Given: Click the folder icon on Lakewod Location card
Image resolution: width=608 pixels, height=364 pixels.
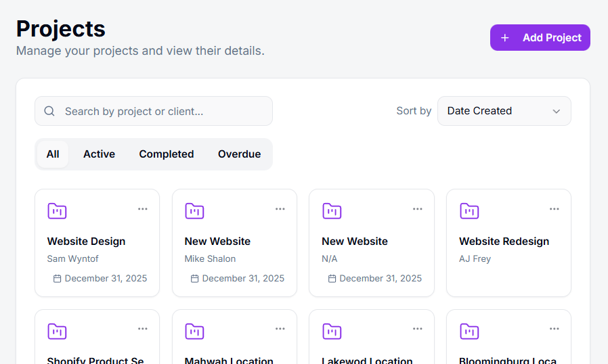Looking at the screenshot, I should pyautogui.click(x=332, y=331).
